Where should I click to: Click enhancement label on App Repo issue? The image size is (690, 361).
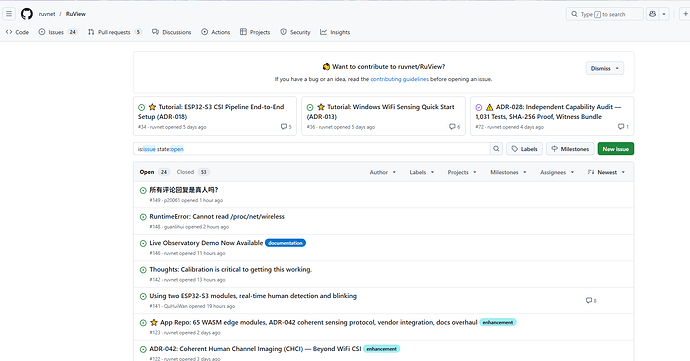pos(498,323)
